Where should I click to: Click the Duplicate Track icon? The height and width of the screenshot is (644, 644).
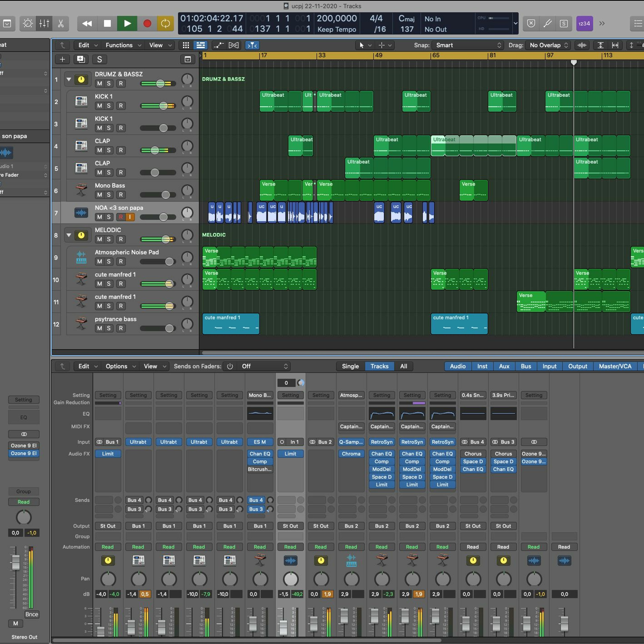[x=81, y=59]
